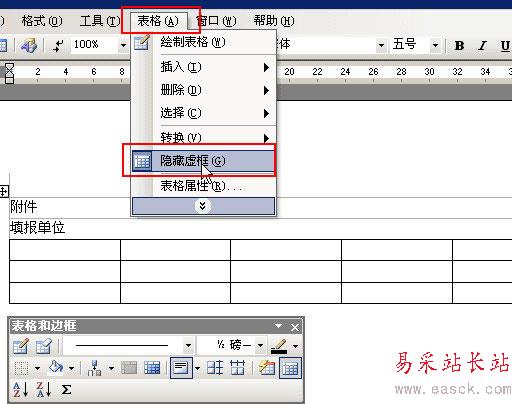512x404 pixels.
Task: Expand the cell alignment dropdown arrow
Action: 197,368
